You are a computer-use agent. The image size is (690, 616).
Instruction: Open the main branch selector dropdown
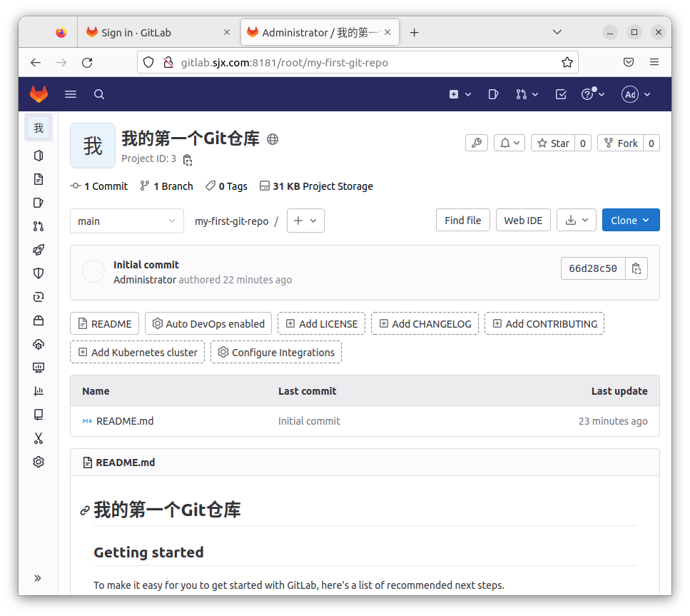pos(126,221)
